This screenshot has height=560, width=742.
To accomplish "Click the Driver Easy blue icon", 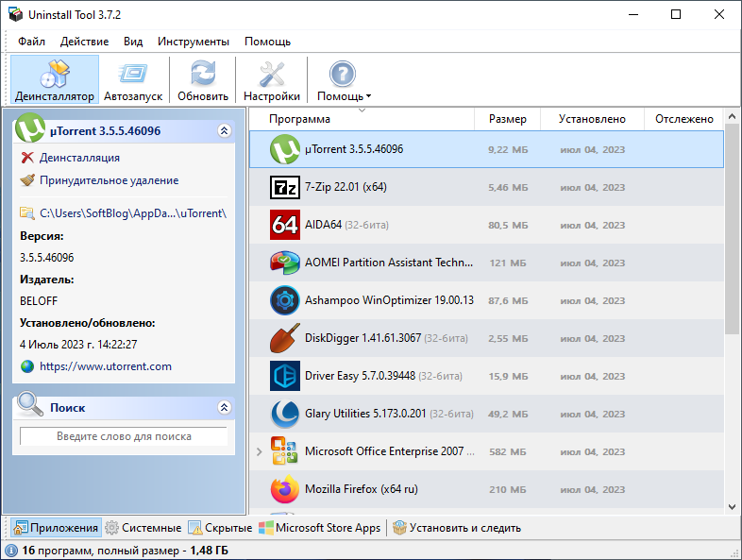I will click(285, 376).
